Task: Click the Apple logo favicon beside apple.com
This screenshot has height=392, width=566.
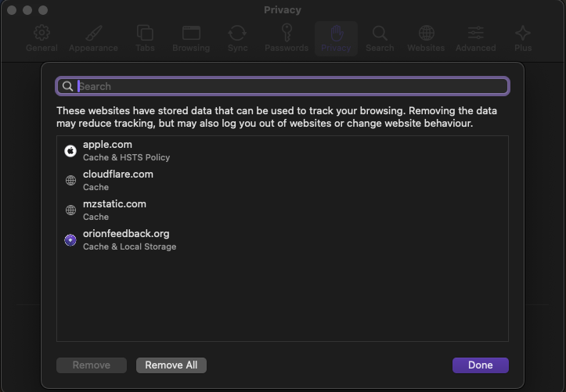Action: click(70, 151)
